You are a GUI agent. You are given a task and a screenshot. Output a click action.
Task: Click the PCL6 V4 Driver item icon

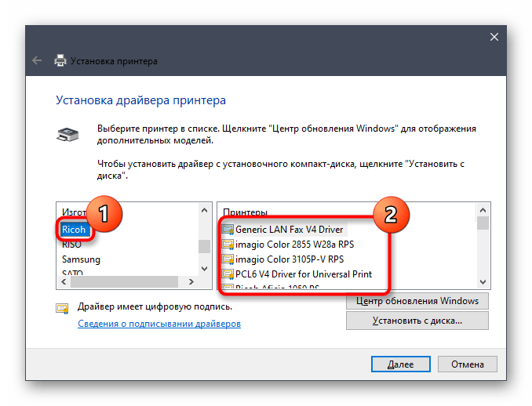click(228, 274)
